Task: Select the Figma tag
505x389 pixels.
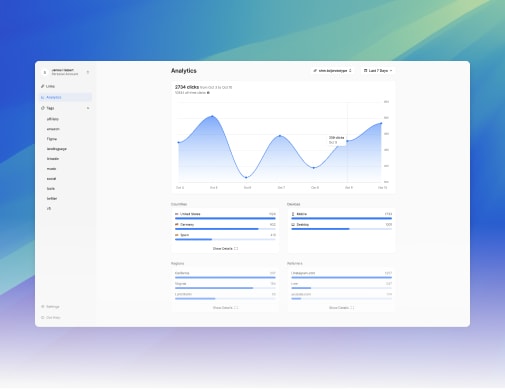Action: click(x=52, y=139)
